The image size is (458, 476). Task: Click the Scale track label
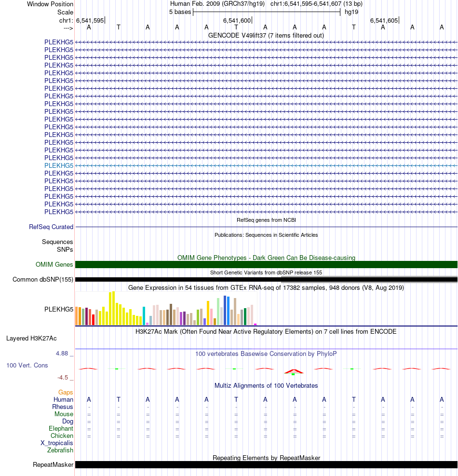pyautogui.click(x=65, y=12)
